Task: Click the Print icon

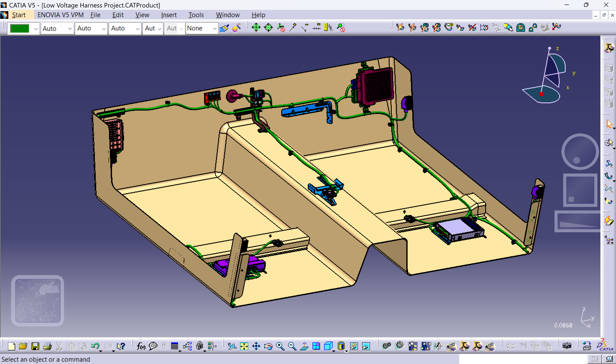Action: [47, 346]
